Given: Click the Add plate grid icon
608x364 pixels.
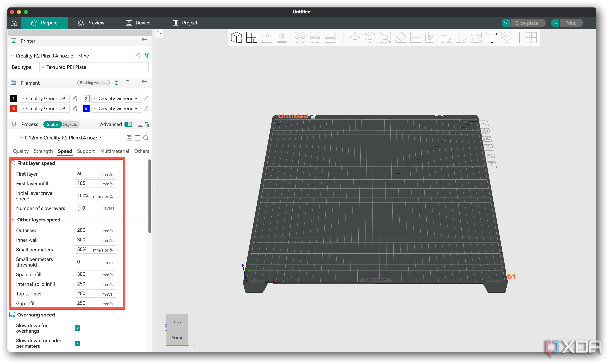Looking at the screenshot, I should pyautogui.click(x=252, y=38).
